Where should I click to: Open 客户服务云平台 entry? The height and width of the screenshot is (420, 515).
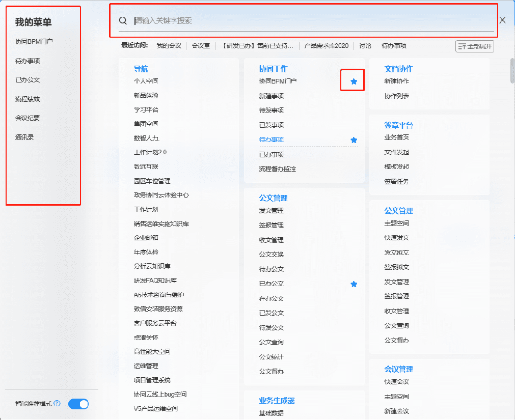click(155, 323)
